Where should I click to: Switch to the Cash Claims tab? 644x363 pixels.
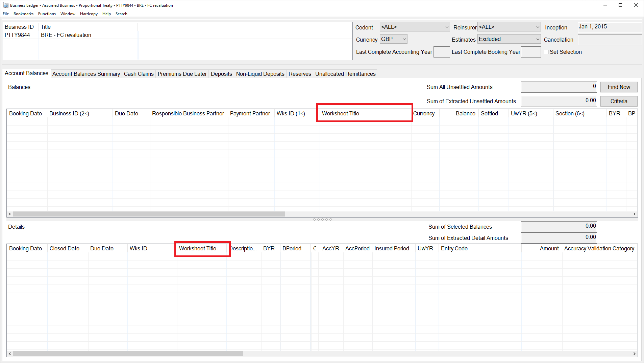click(139, 74)
